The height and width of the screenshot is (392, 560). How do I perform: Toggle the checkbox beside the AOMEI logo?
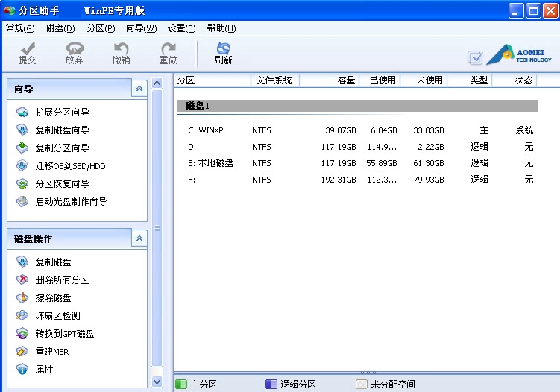475,57
